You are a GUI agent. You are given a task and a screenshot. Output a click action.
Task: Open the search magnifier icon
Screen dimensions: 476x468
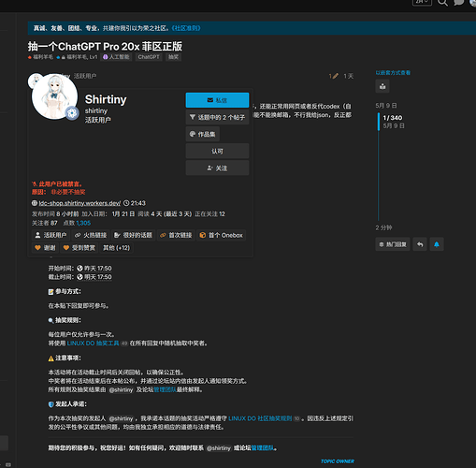pos(442,3)
